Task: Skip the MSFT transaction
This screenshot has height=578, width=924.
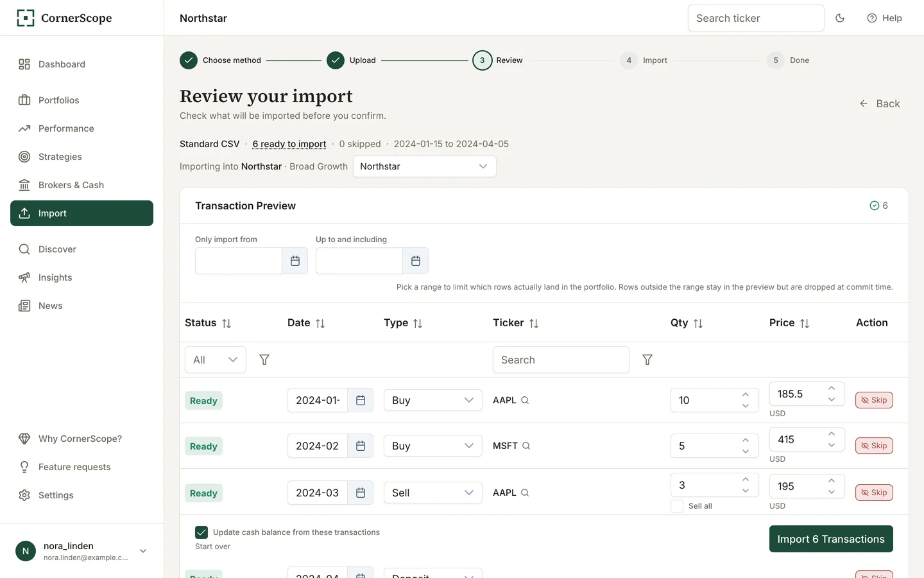Action: pos(874,446)
